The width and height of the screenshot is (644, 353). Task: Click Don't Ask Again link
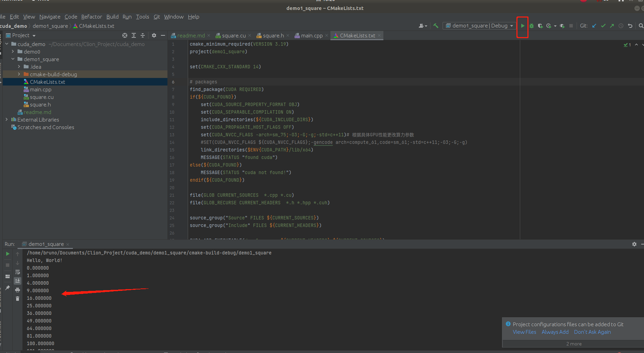coord(592,332)
